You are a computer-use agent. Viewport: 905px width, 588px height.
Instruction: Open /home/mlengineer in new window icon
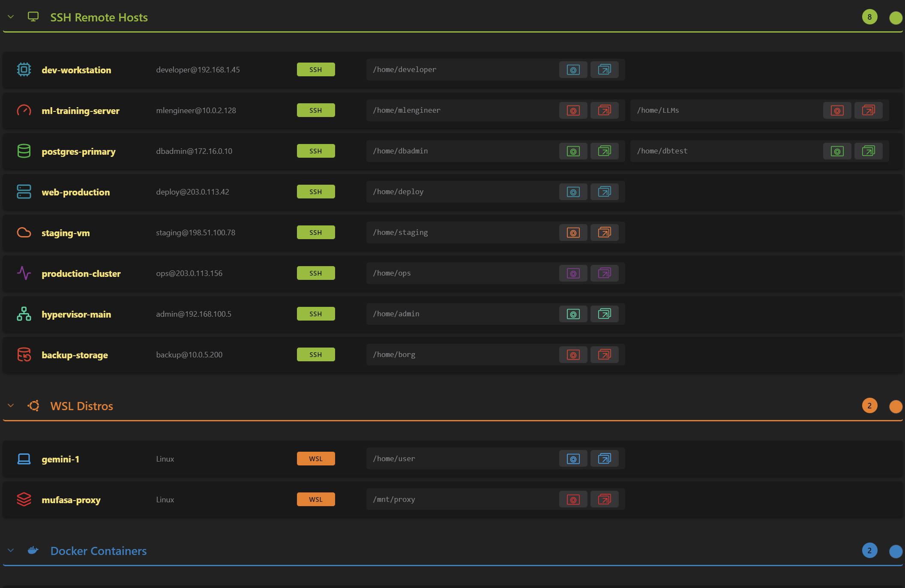tap(604, 111)
